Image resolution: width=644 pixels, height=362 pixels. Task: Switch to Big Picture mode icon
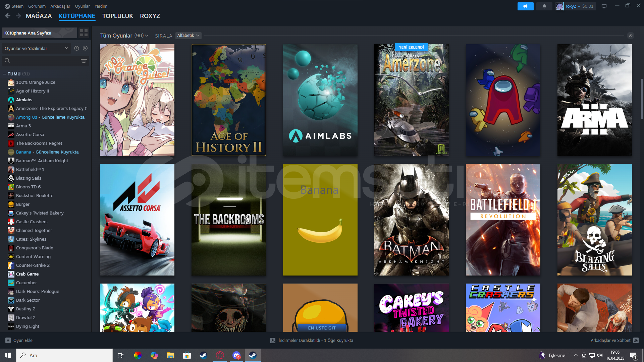coord(604,6)
